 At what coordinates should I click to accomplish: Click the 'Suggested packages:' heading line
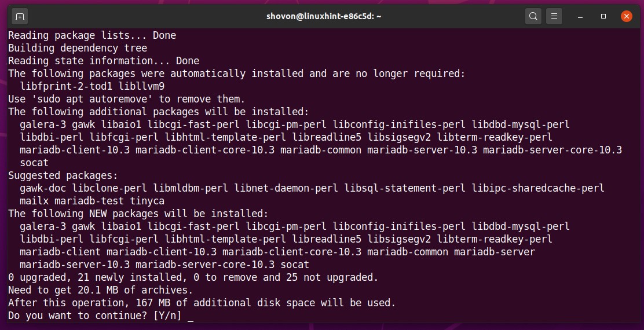point(63,175)
